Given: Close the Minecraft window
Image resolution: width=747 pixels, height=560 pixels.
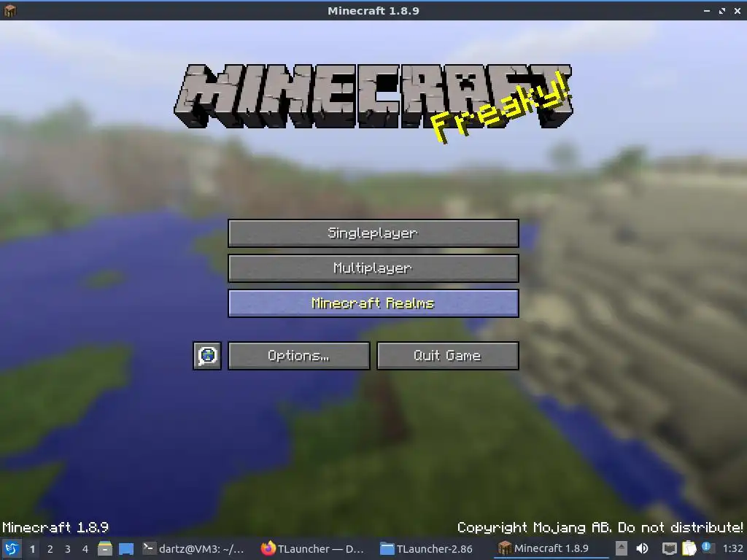Looking at the screenshot, I should (x=738, y=11).
